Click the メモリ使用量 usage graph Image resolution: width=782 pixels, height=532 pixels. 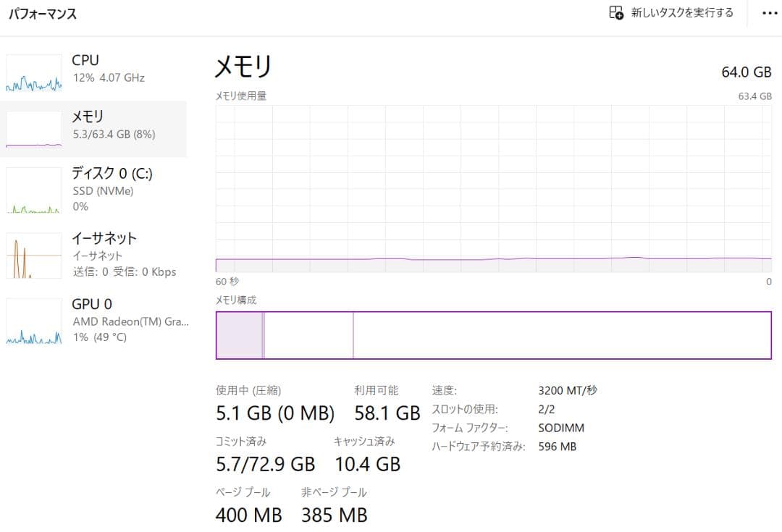(x=493, y=188)
